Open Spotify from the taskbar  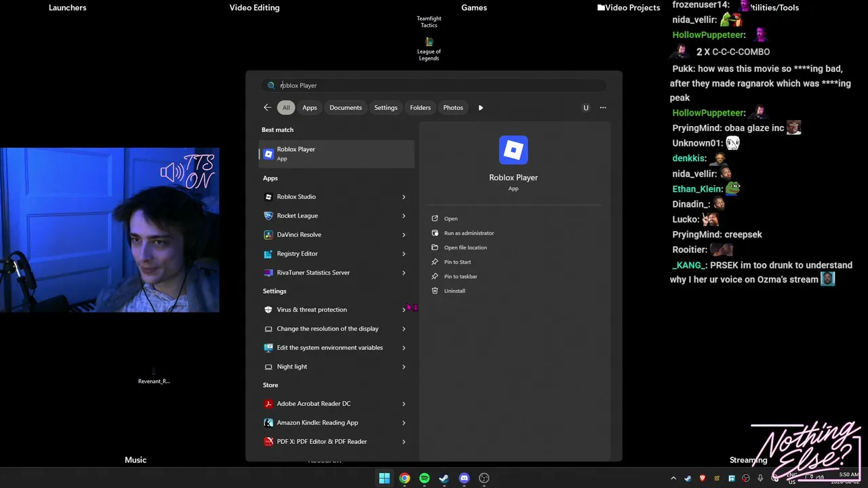click(425, 479)
